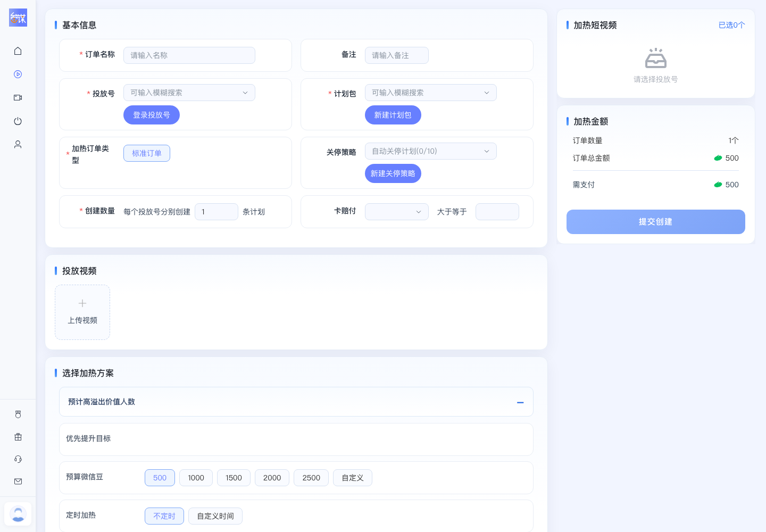Image resolution: width=766 pixels, height=532 pixels.
Task: Click the 创建数量 number field
Action: click(217, 212)
